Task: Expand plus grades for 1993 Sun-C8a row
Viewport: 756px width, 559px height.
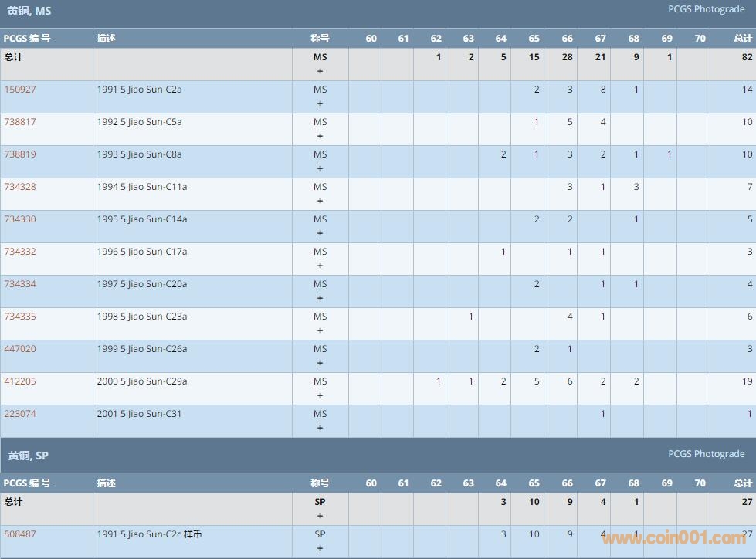Action: [320, 168]
